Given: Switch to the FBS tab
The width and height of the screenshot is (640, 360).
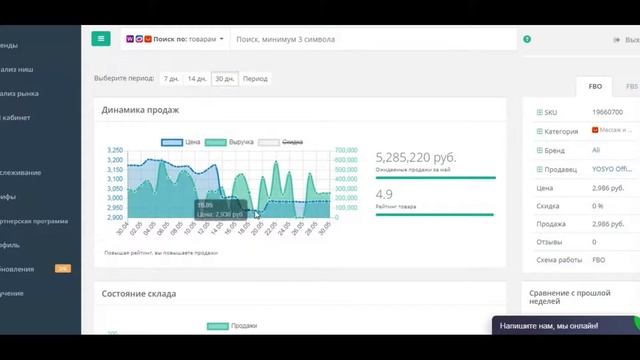Looking at the screenshot, I should pos(631,87).
